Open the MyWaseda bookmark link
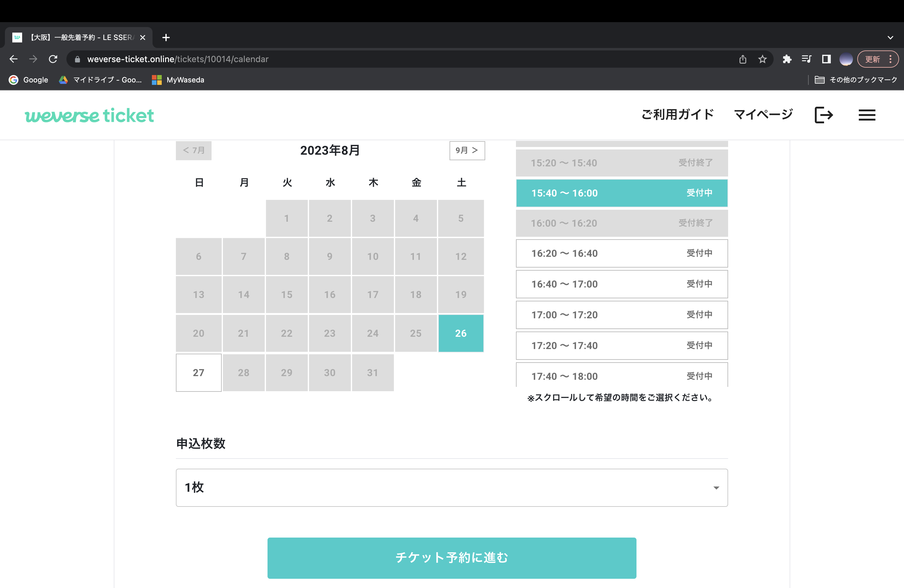Image resolution: width=904 pixels, height=588 pixels. point(178,80)
